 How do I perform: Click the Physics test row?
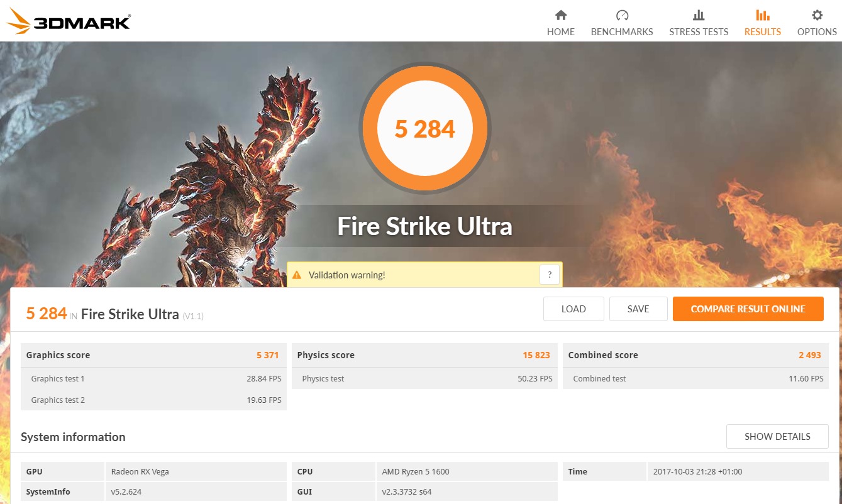[424, 378]
